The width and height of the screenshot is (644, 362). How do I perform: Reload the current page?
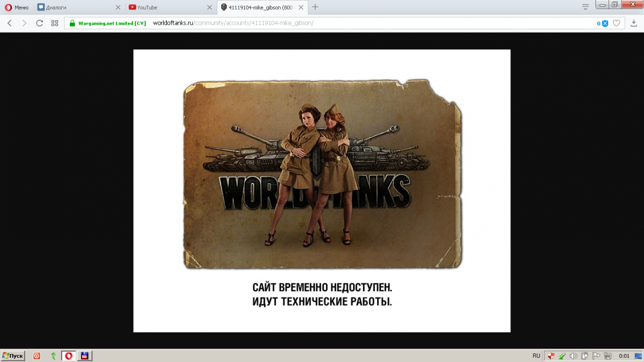39,23
